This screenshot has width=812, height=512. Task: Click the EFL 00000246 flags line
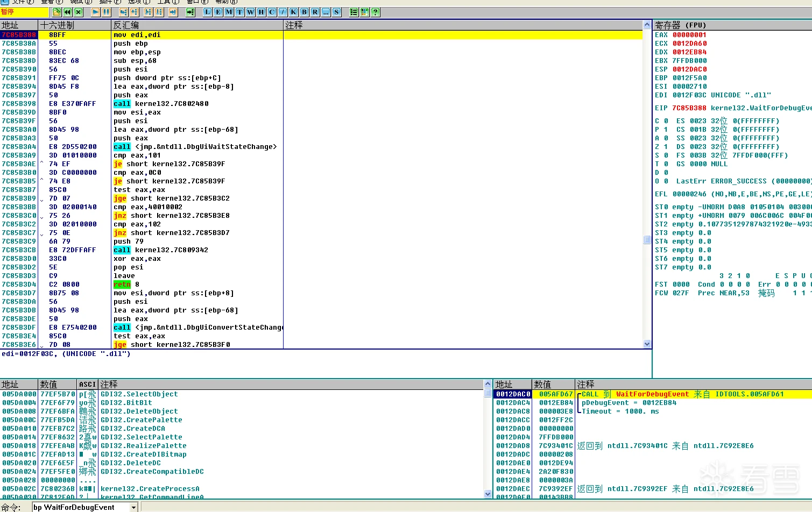pos(733,194)
